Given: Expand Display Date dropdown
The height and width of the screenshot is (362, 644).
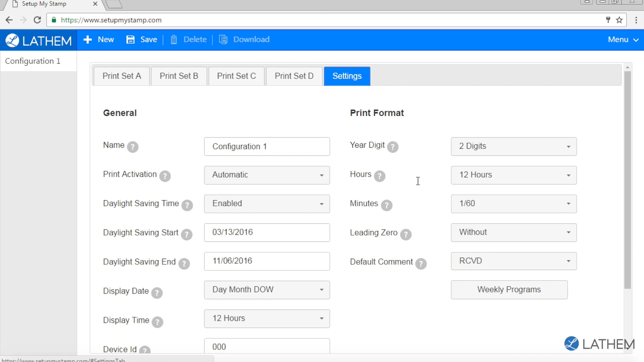Looking at the screenshot, I should pos(267,290).
